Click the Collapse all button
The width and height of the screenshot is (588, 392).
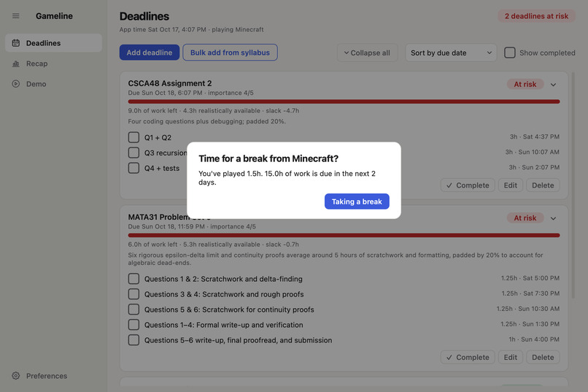[367, 53]
